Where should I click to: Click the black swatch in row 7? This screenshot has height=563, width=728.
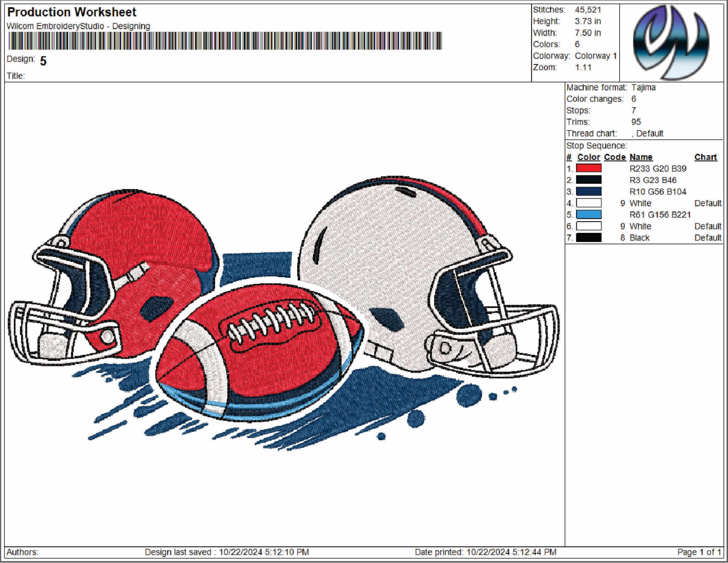point(589,237)
